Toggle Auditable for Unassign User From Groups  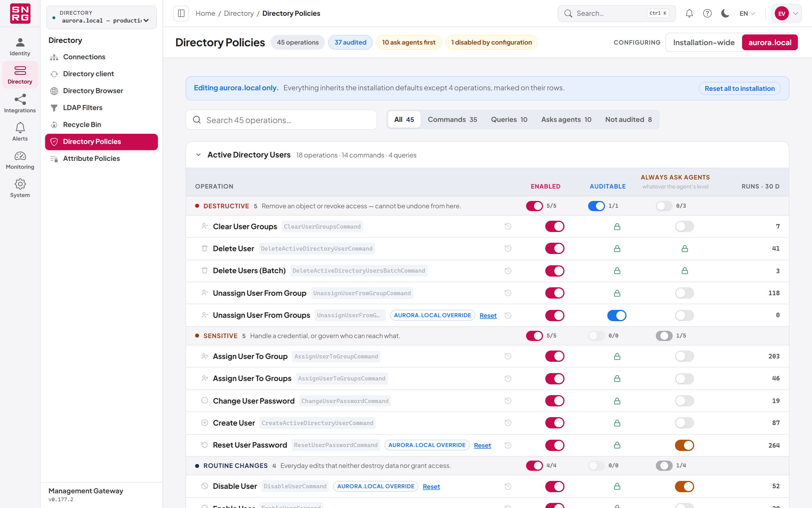pos(617,316)
